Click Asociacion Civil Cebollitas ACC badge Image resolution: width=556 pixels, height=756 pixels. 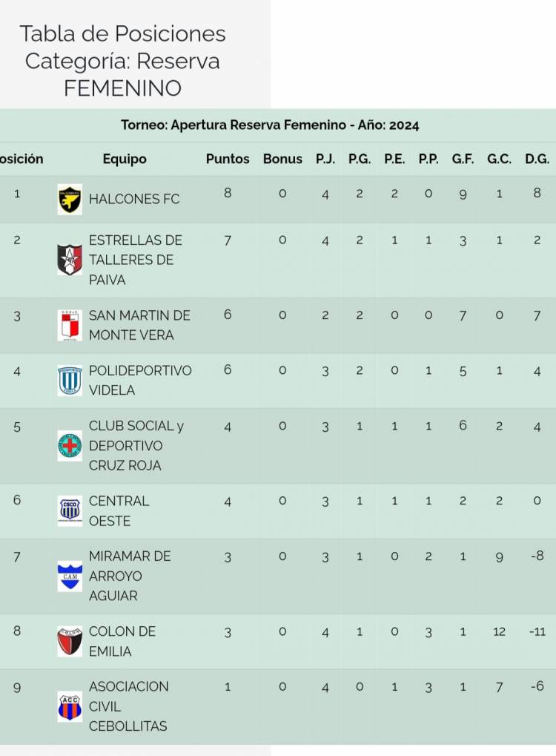[x=70, y=706]
